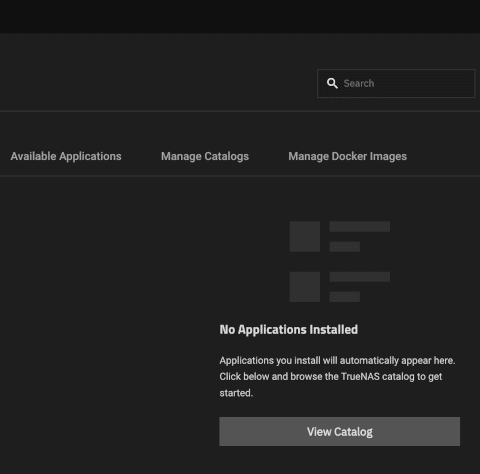Click the No Applications Installed heading
The image size is (480, 474).
pyautogui.click(x=289, y=329)
